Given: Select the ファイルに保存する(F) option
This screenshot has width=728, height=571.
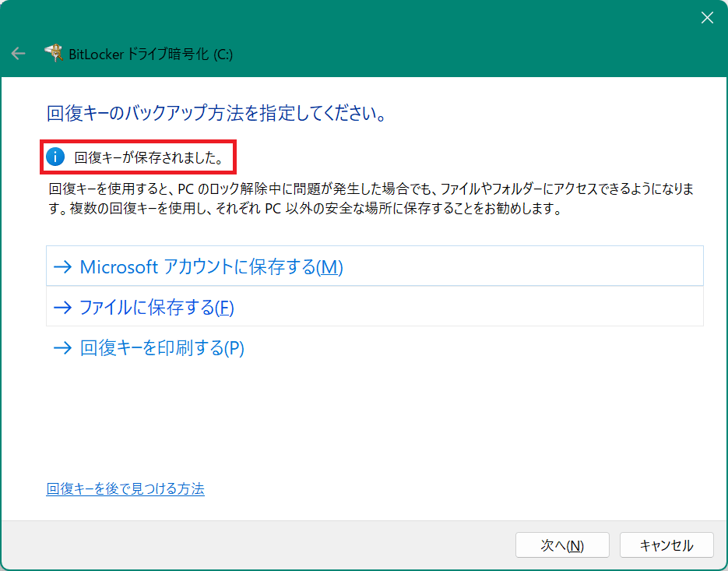Looking at the screenshot, I should 157,308.
